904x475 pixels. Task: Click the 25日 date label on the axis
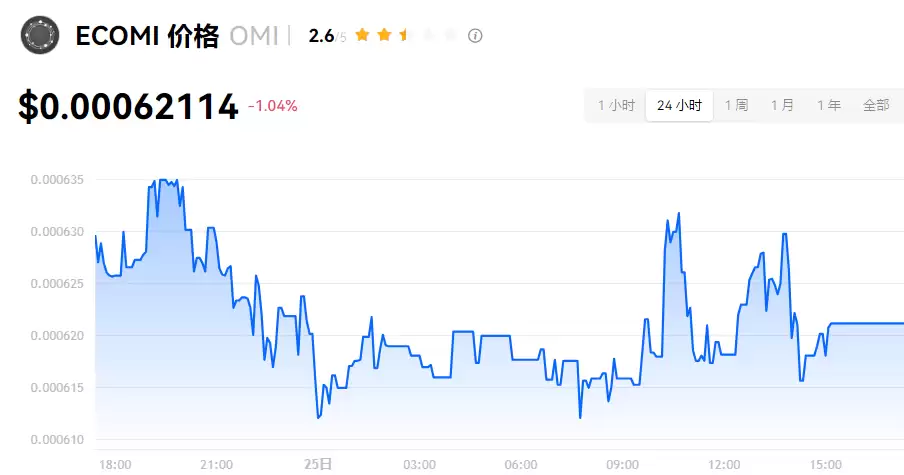pyautogui.click(x=318, y=464)
